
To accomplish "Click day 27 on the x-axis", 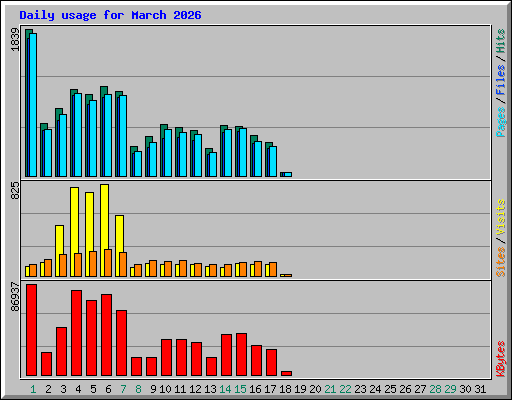I will (x=420, y=389).
